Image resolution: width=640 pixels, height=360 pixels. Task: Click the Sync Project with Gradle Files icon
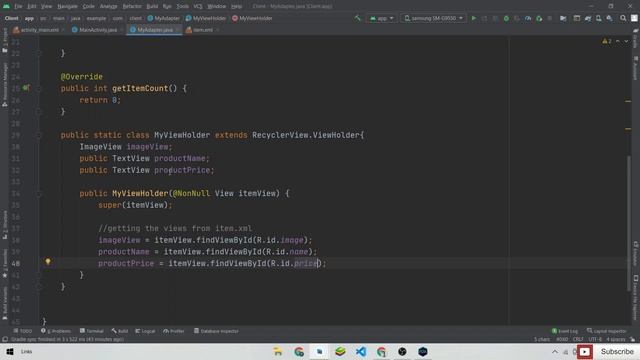pos(588,18)
